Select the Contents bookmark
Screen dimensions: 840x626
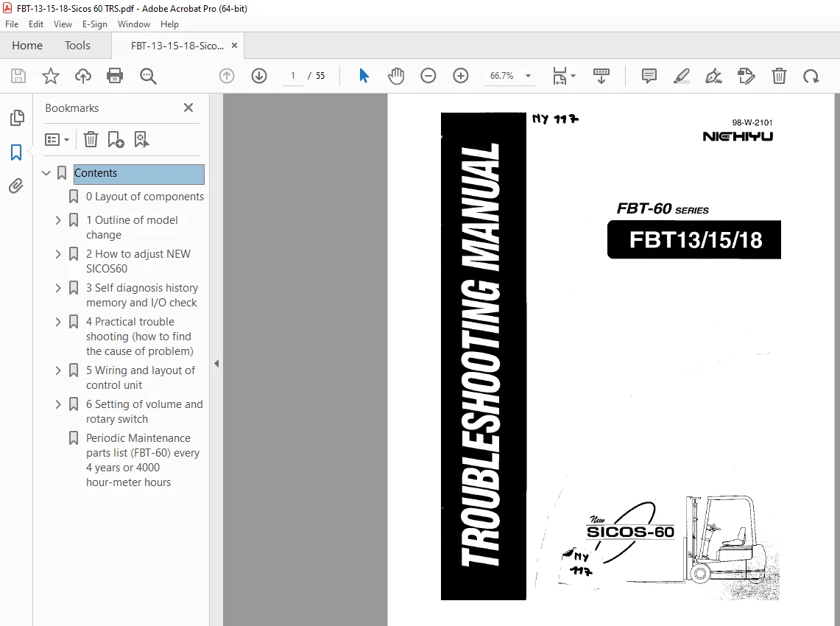pyautogui.click(x=138, y=173)
